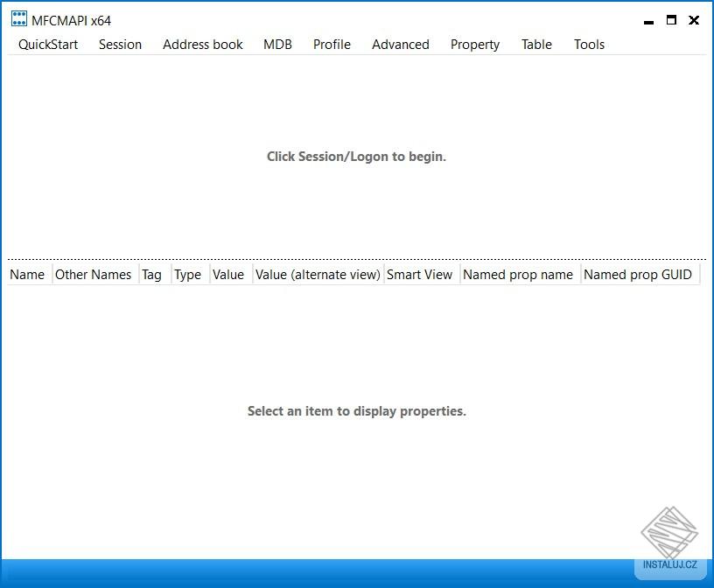This screenshot has height=588, width=714.
Task: Maximize the MFCMAPI window
Action: tap(671, 20)
